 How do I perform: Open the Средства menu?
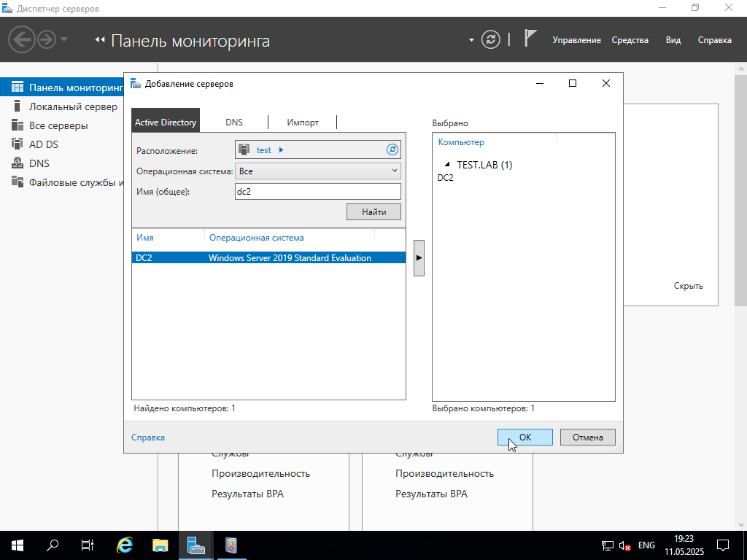pos(630,40)
